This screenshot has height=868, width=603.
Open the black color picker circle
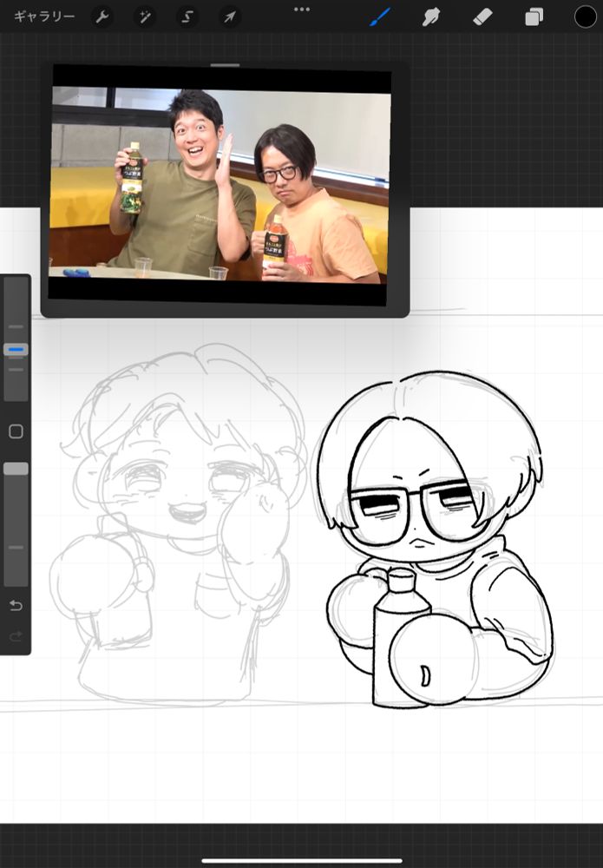tap(585, 17)
